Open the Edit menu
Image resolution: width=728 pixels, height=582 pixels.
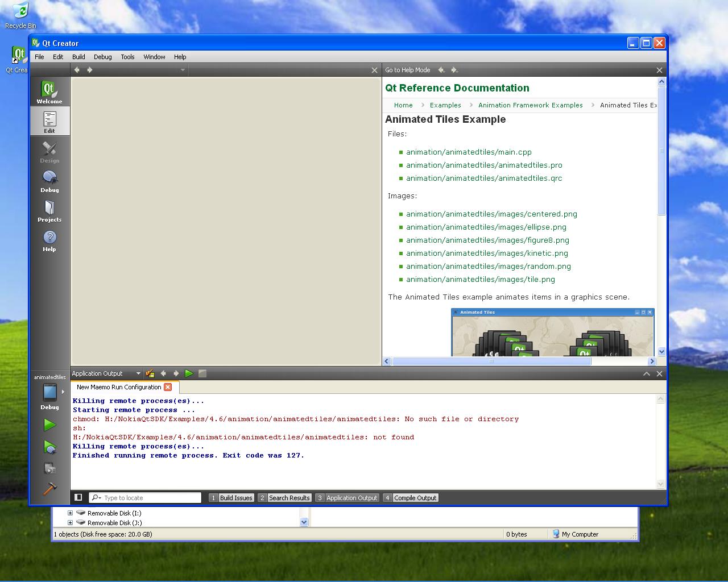(x=58, y=57)
